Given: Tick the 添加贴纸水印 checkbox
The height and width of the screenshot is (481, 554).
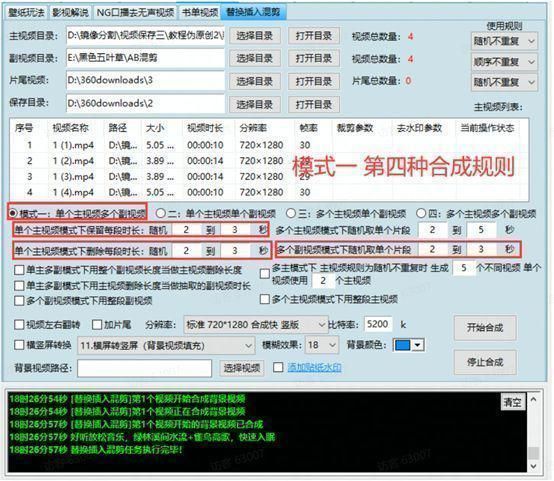Looking at the screenshot, I should tap(278, 368).
